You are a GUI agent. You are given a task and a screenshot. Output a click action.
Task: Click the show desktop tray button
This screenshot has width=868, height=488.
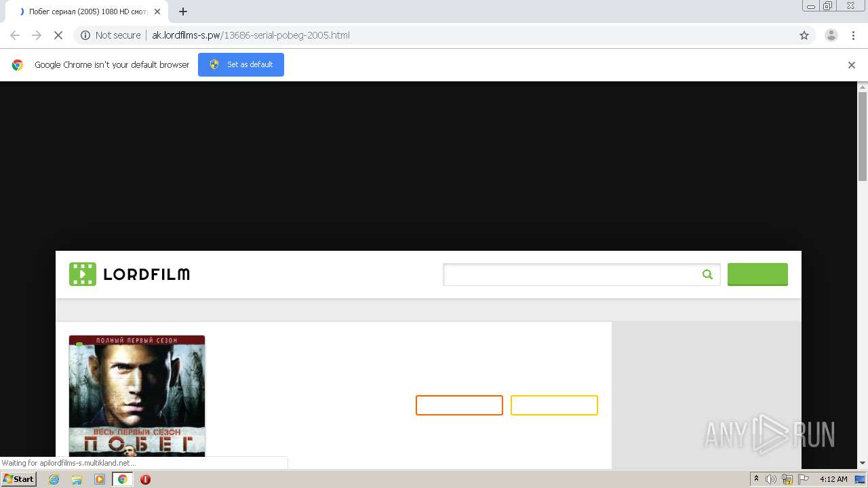[x=861, y=479]
